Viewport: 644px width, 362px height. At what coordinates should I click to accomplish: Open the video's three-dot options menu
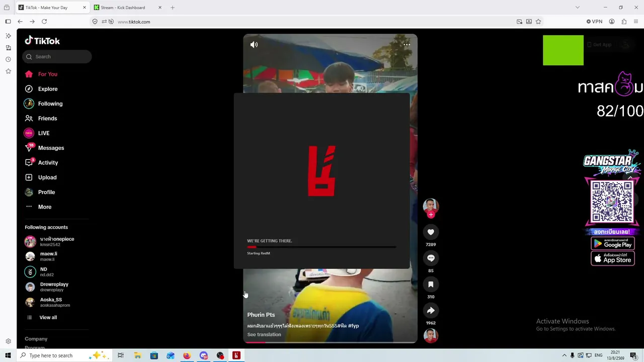click(407, 45)
